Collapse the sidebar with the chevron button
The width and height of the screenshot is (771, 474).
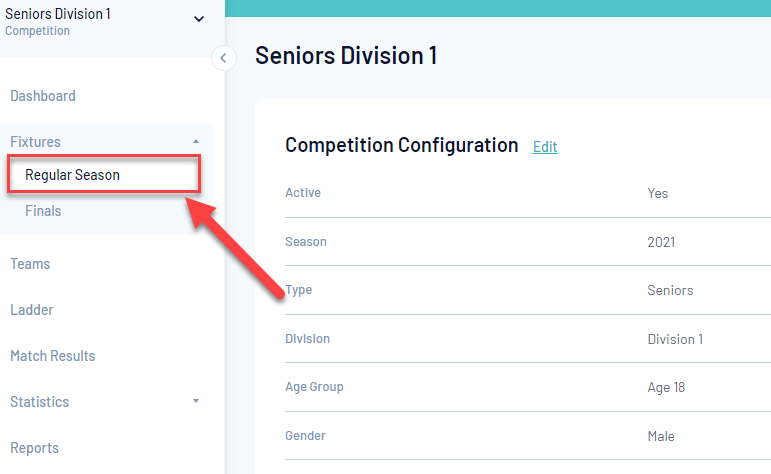[x=224, y=58]
